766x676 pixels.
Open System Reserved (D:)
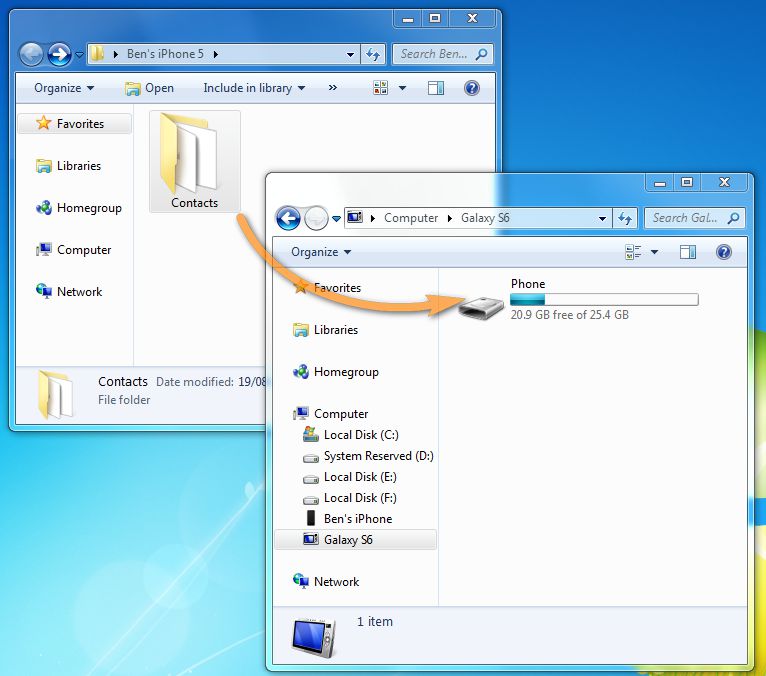click(x=368, y=456)
